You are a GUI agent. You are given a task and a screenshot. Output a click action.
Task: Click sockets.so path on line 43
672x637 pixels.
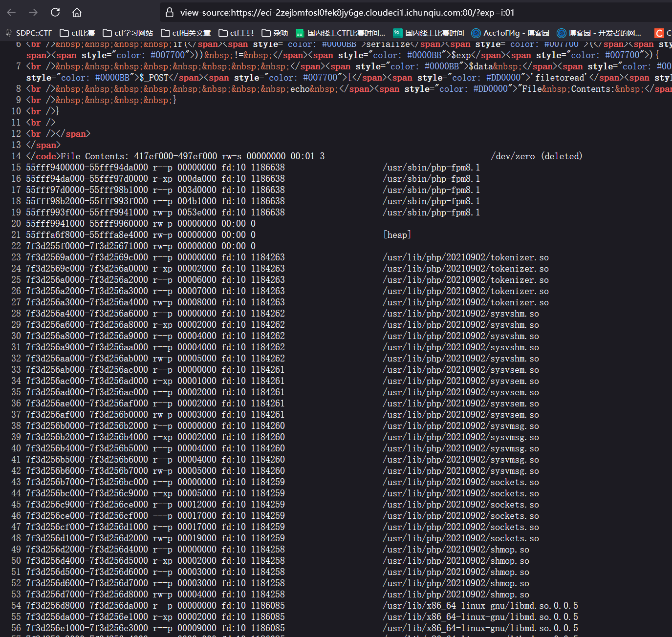click(461, 482)
